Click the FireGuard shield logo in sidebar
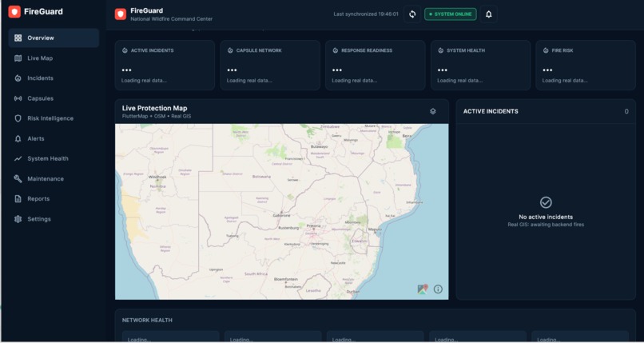Screen dimensions: 644x343 click(x=14, y=12)
